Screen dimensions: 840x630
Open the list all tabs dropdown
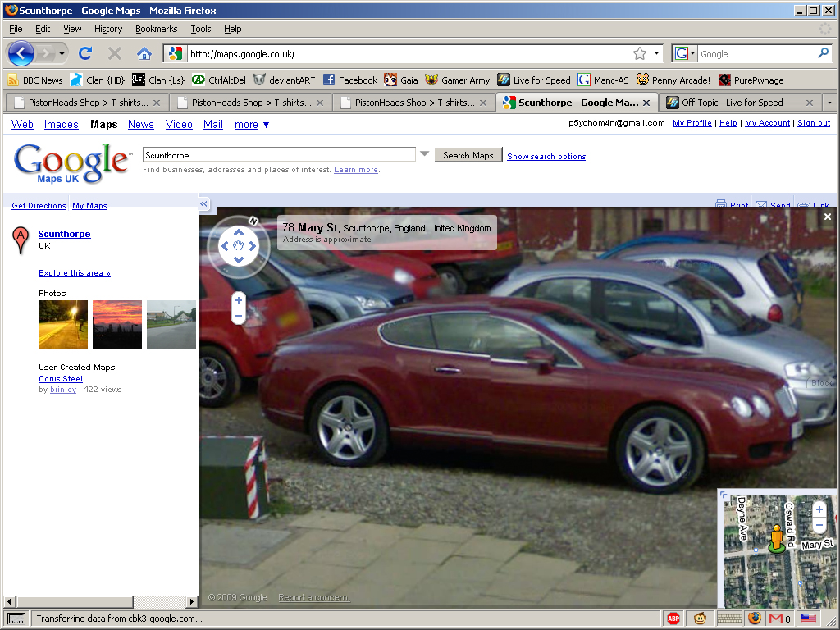[x=829, y=103]
